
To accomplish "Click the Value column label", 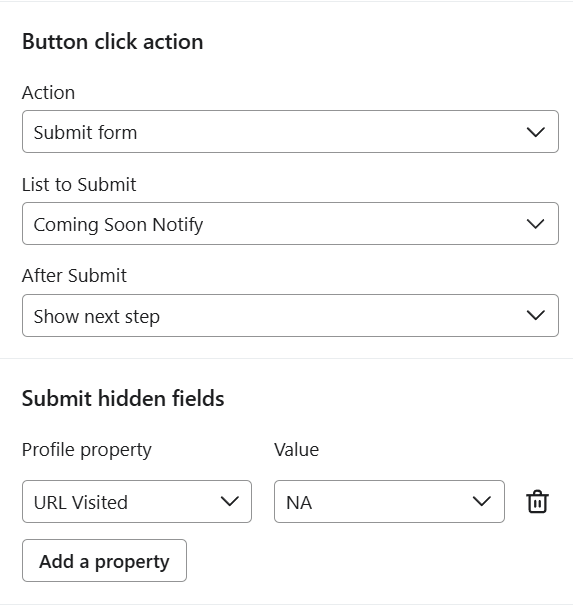I will click(297, 449).
